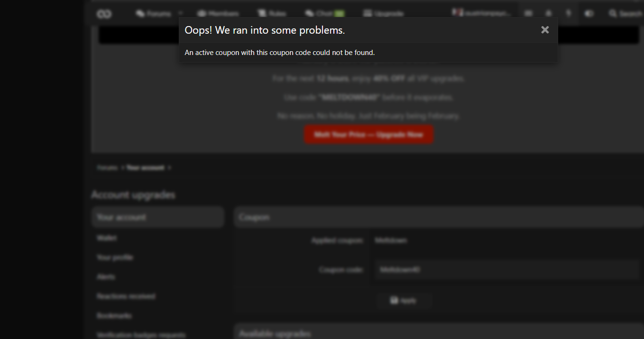Click the red Upgrade Now button
Image resolution: width=644 pixels, height=339 pixels.
tap(368, 135)
